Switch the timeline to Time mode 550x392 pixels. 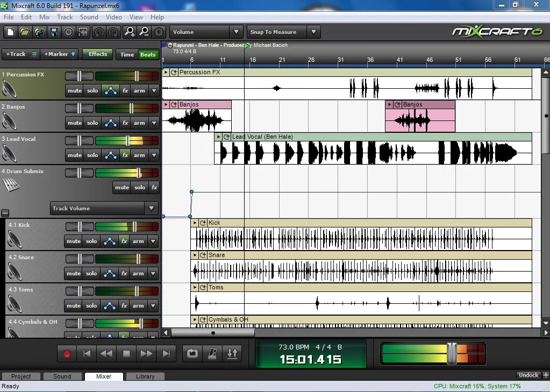127,54
